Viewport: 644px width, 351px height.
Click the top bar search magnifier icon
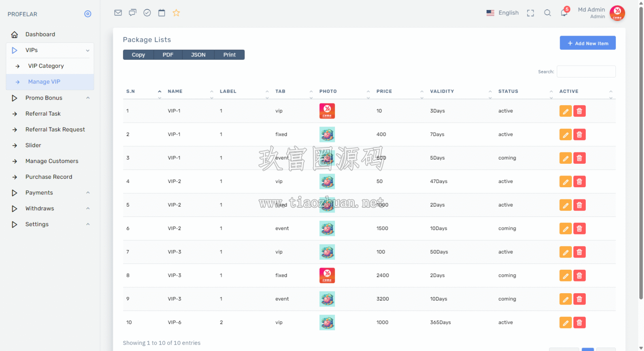pyautogui.click(x=548, y=13)
